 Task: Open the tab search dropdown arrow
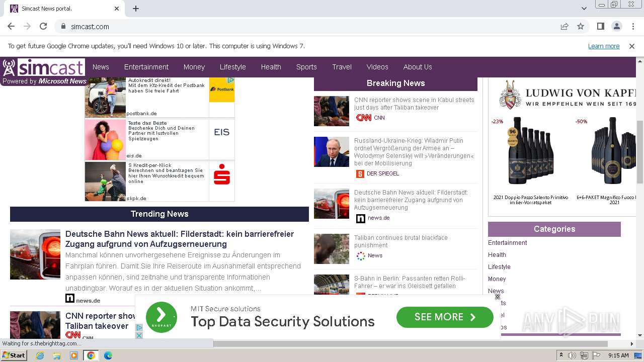[x=584, y=9]
